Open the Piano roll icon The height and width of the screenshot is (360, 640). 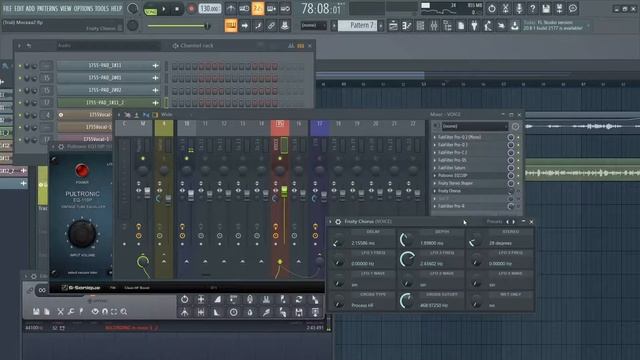[407, 26]
